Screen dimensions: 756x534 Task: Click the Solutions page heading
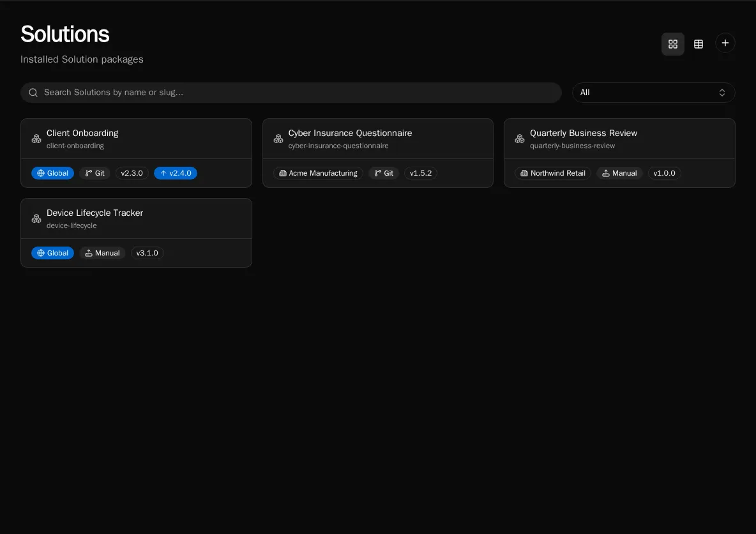[x=65, y=34]
